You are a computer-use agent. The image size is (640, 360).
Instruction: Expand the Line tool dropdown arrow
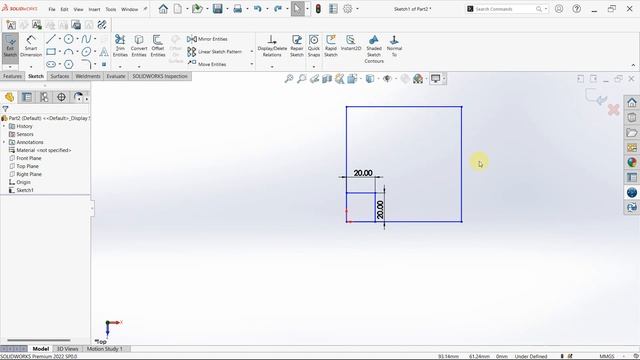pos(60,39)
